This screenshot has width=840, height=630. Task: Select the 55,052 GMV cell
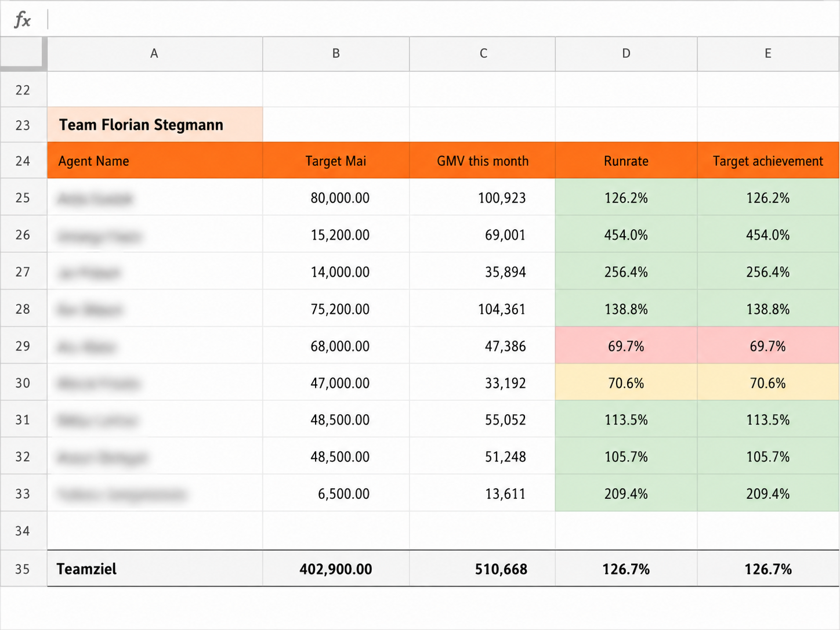(482, 419)
